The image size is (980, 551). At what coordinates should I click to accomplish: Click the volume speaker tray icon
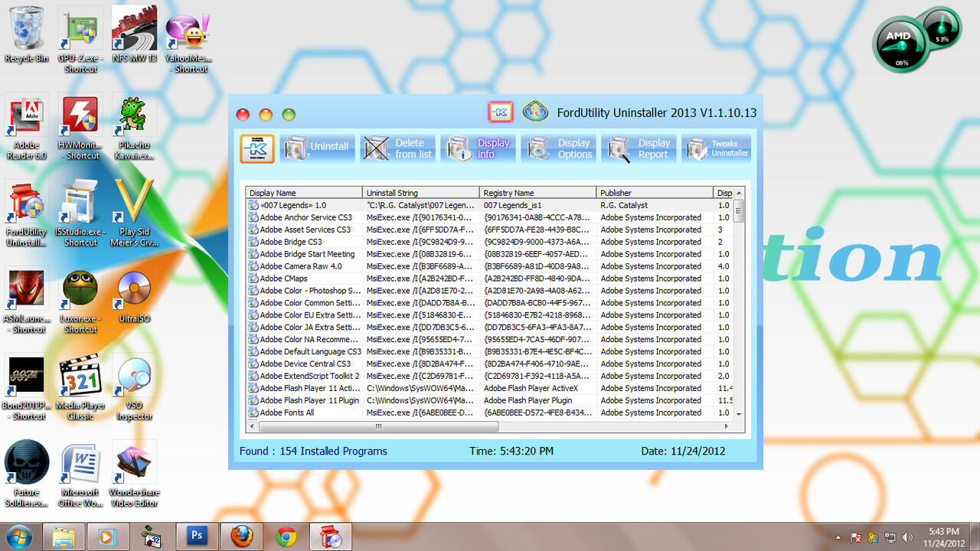(909, 537)
